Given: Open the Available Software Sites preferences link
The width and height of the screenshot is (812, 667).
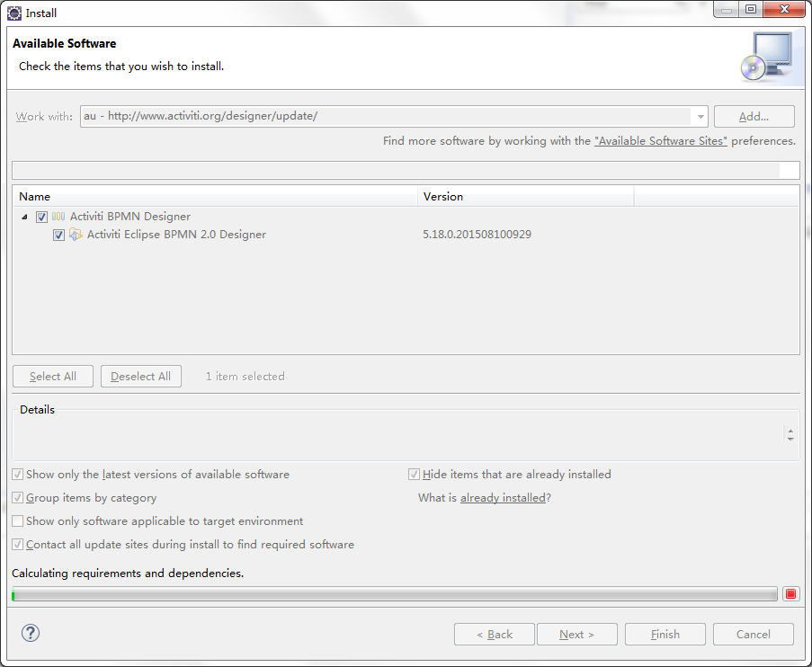Looking at the screenshot, I should [x=661, y=141].
